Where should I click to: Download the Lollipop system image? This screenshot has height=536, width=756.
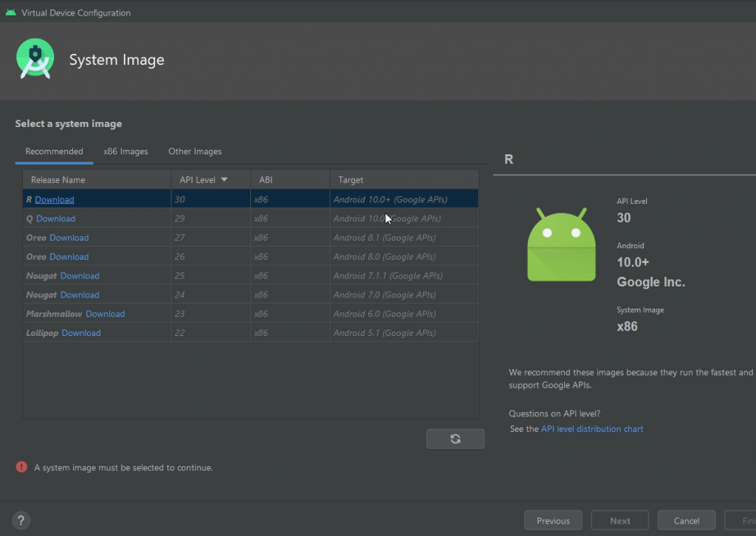(81, 333)
